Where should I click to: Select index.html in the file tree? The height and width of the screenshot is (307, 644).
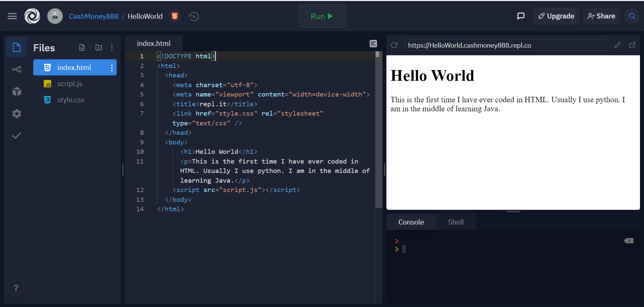(75, 68)
